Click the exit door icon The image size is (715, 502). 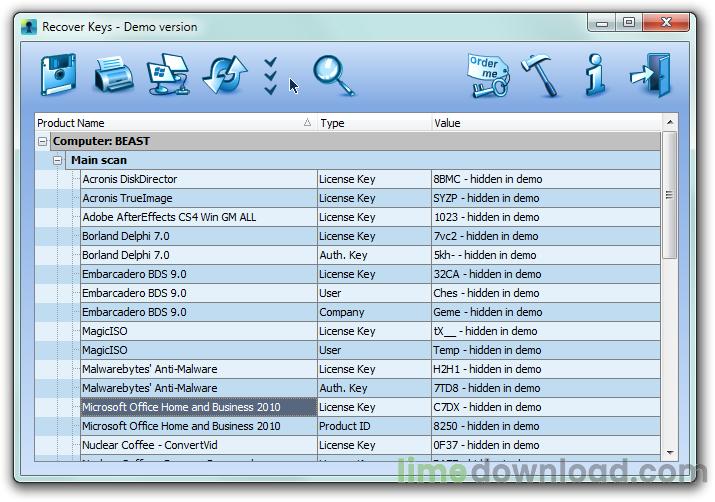[x=651, y=75]
